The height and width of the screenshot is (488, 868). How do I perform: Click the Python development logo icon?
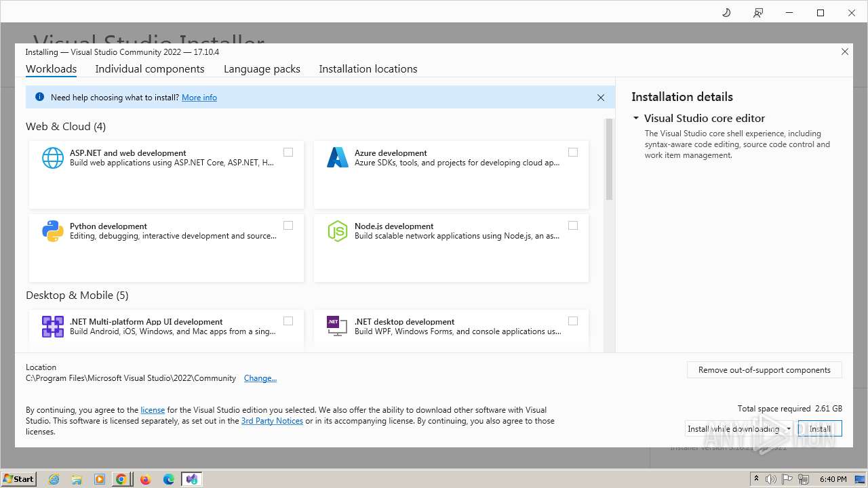pos(53,231)
